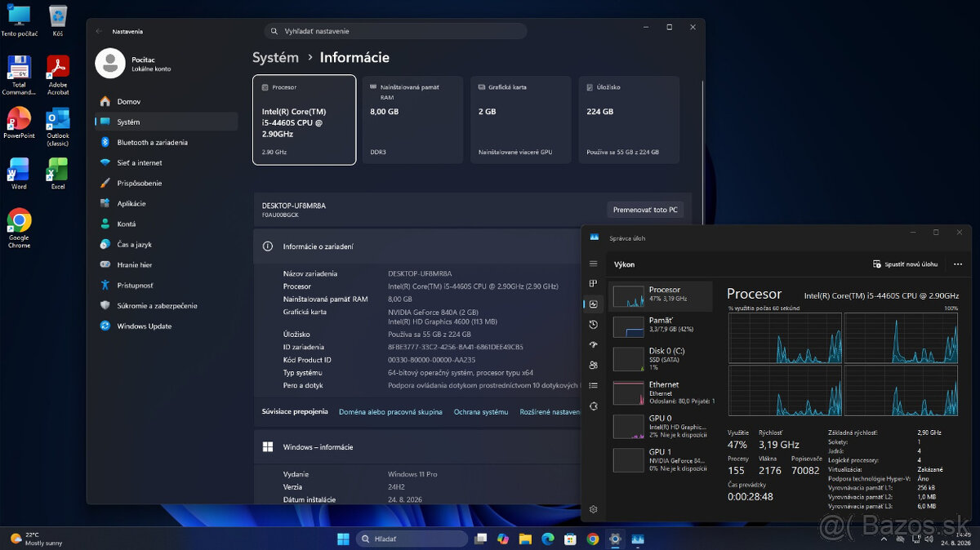Screen dimensions: 980x550
Task: Select the Procesor info card
Action: tap(304, 120)
